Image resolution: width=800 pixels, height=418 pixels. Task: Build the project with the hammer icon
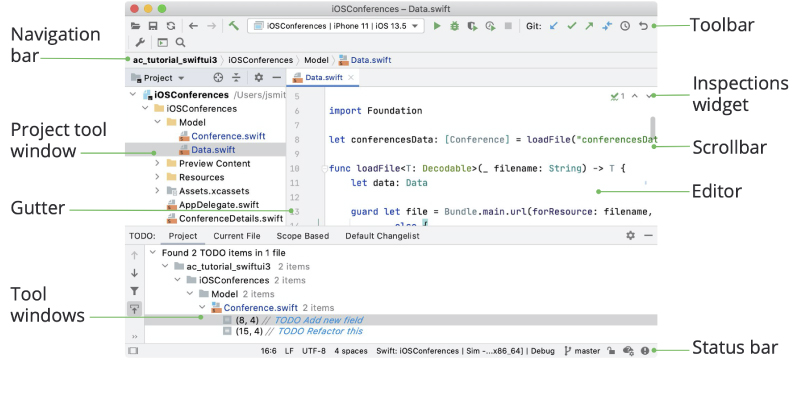[234, 26]
